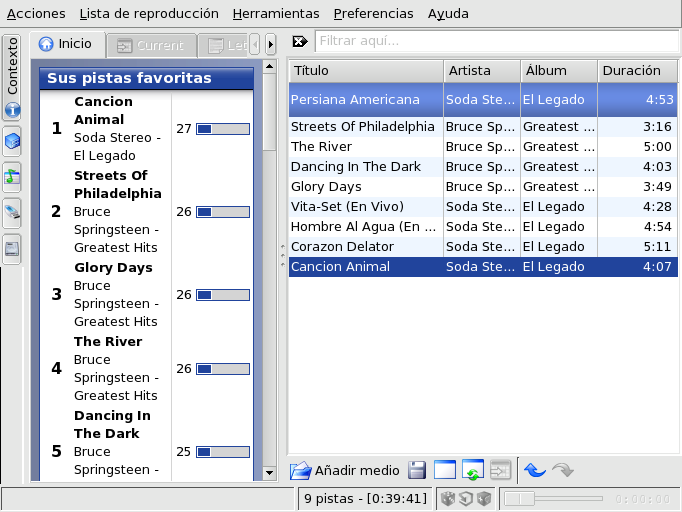Toggle random mode dice icon in status bar
Screen dimensions: 682x512
(448, 499)
